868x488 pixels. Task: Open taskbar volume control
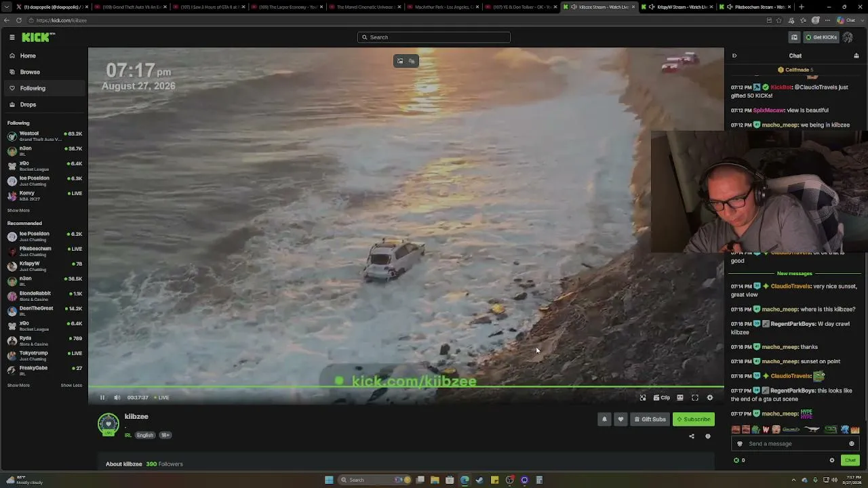[834, 480]
